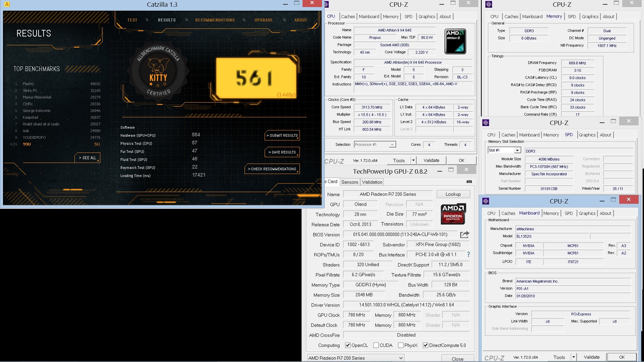Click the Lookup button in GPU-Z
644x362 pixels.
453,194
